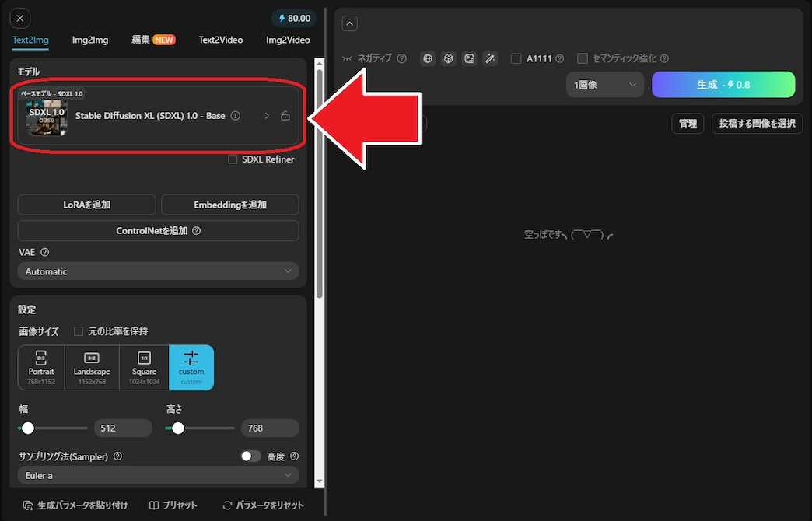Open the translate globe icon near the prompt
Image resolution: width=812 pixels, height=521 pixels.
pyautogui.click(x=427, y=58)
